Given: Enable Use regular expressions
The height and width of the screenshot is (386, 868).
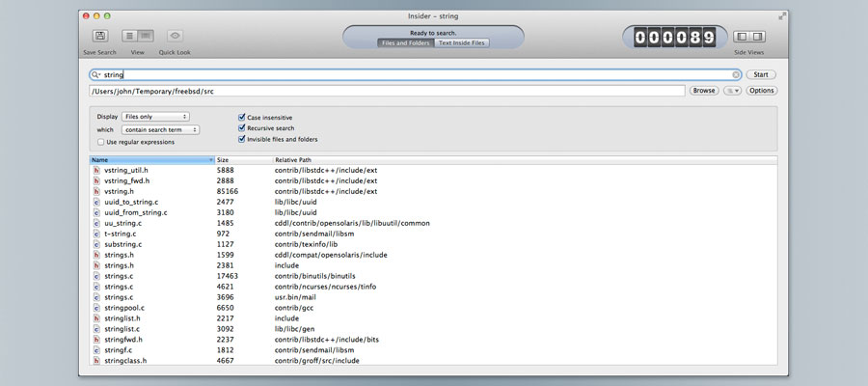Looking at the screenshot, I should pyautogui.click(x=100, y=142).
